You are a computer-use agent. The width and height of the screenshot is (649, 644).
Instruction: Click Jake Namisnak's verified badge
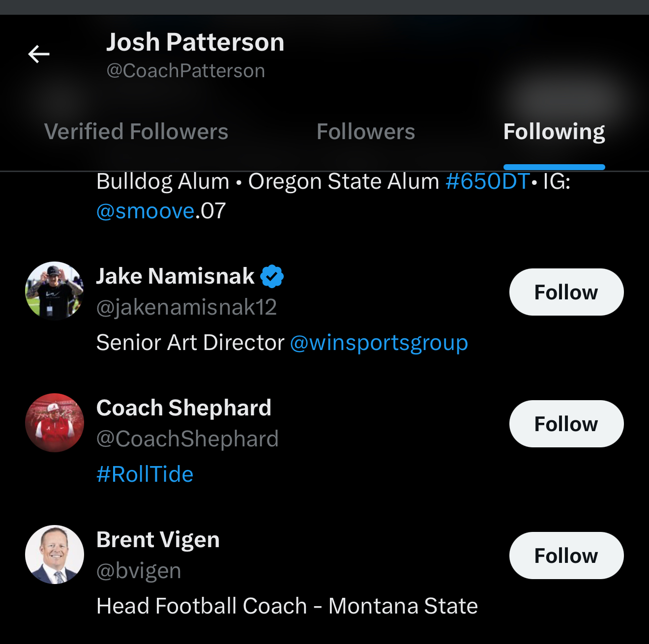[272, 276]
